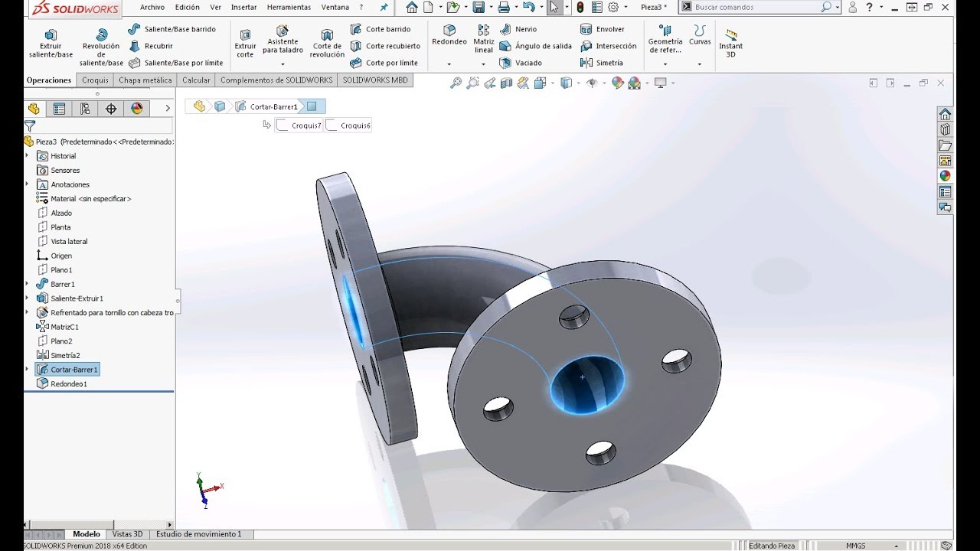This screenshot has height=551, width=980.
Task: Select Ángulo de salida tool
Action: 536,46
